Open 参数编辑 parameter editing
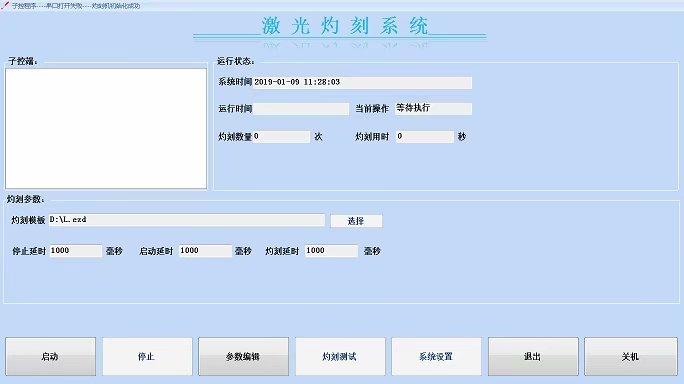684x384 pixels. click(243, 356)
